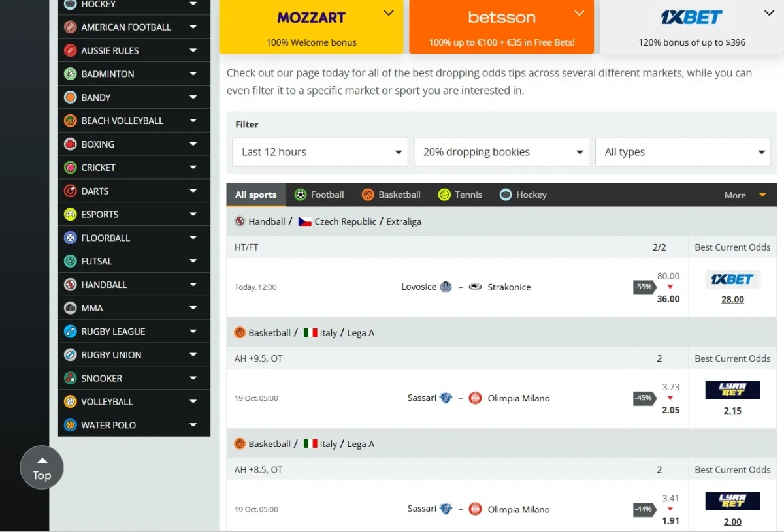The height and width of the screenshot is (532, 784).
Task: Click the 1XBET logo beside Lovosice odds
Action: pos(732,279)
